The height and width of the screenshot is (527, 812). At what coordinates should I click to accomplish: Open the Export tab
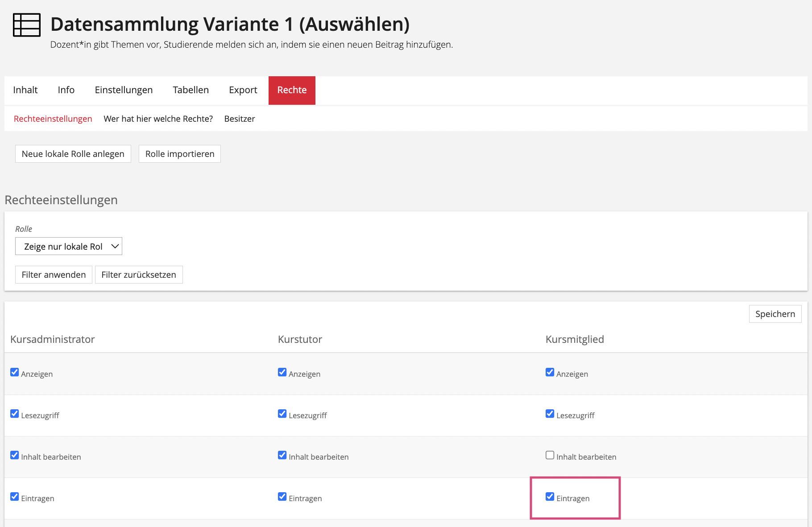(x=243, y=90)
